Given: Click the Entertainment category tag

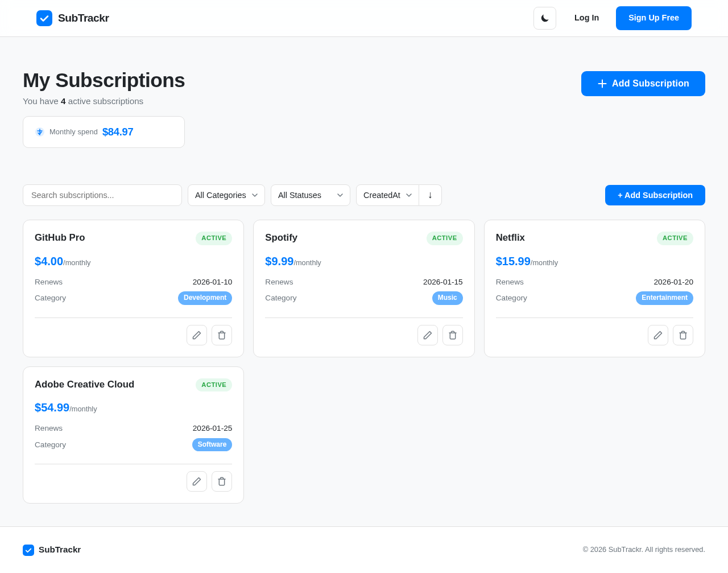Looking at the screenshot, I should pyautogui.click(x=664, y=298).
